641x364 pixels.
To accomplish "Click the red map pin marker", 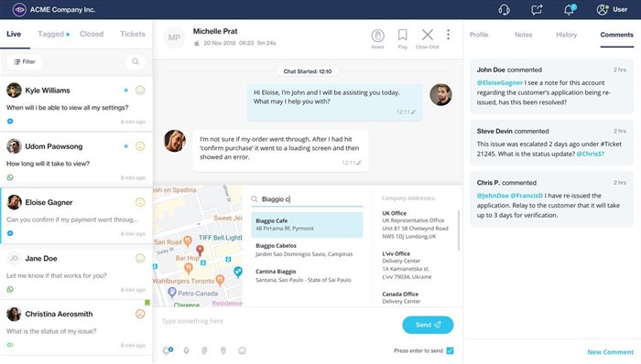I will pos(200,251).
